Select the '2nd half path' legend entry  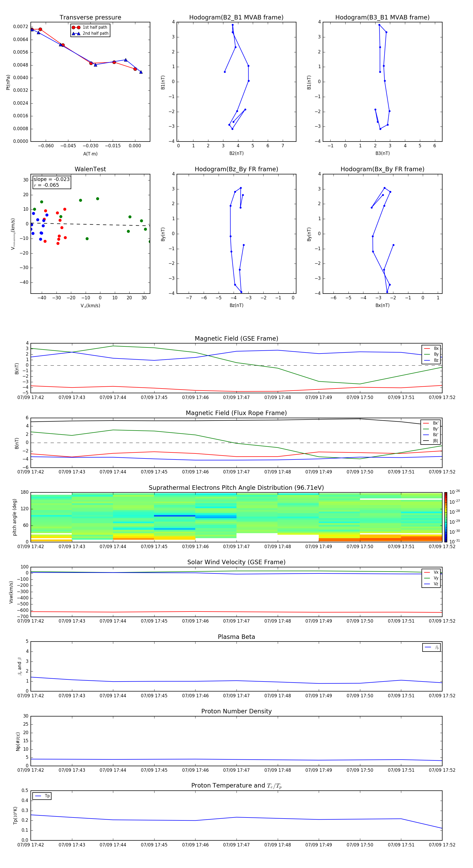(90, 33)
